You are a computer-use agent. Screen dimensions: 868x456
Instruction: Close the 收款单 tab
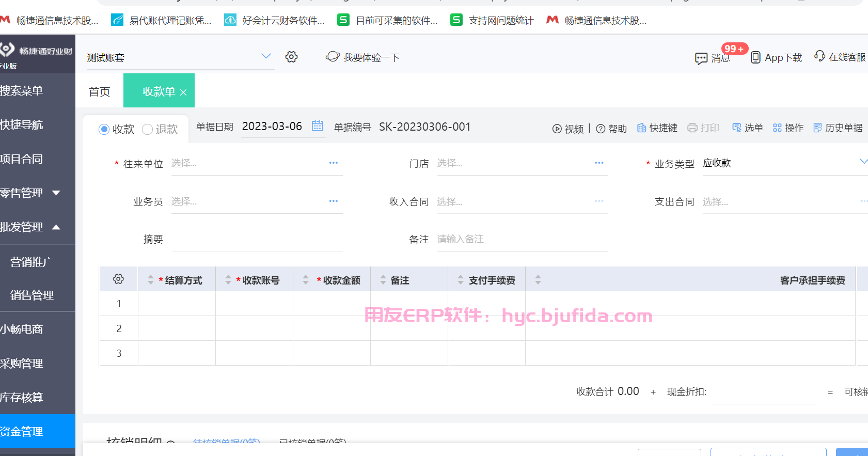(183, 92)
